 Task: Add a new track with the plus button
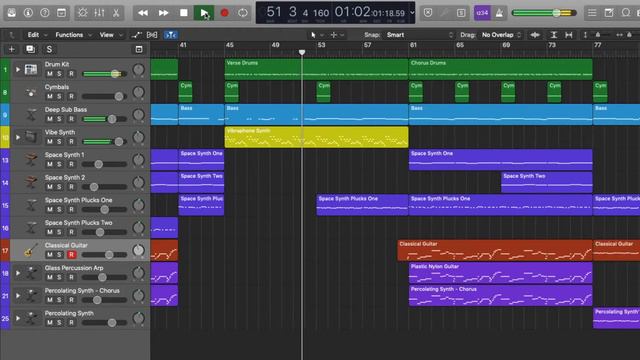tap(11, 49)
